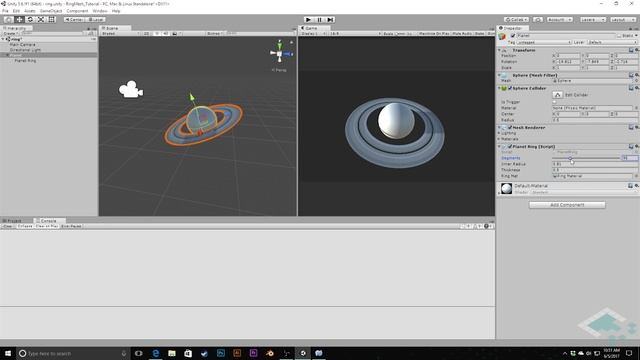The height and width of the screenshot is (360, 640).
Task: Toggle Scene lighting button
Action: (157, 33)
